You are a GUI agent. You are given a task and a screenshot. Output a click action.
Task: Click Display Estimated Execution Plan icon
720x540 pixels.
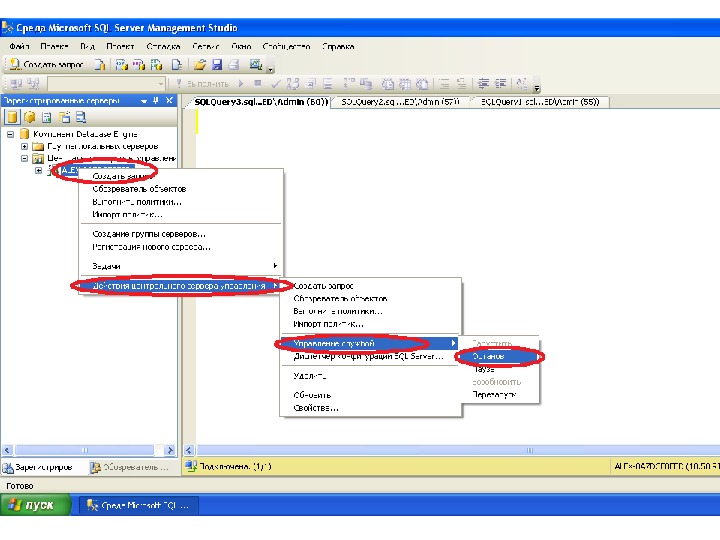pos(293,84)
